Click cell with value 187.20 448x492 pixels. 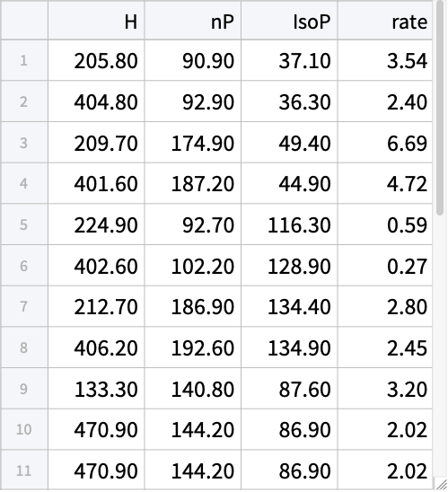point(193,183)
